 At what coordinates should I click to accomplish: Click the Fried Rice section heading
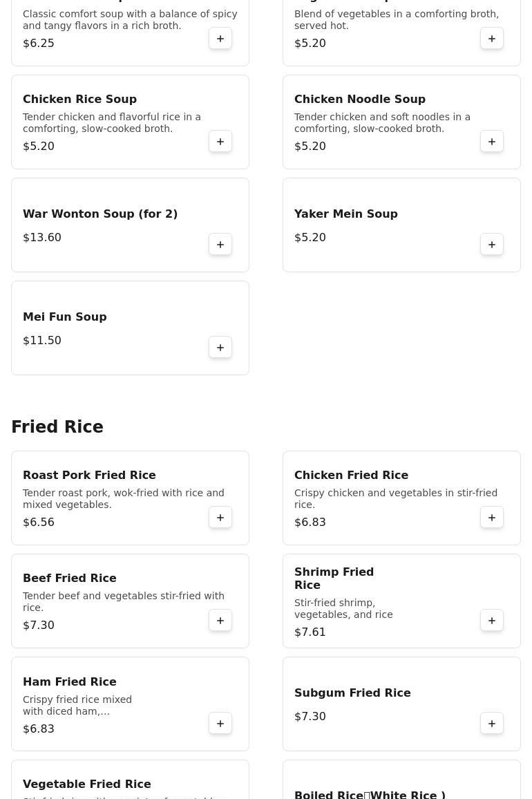[x=57, y=427]
